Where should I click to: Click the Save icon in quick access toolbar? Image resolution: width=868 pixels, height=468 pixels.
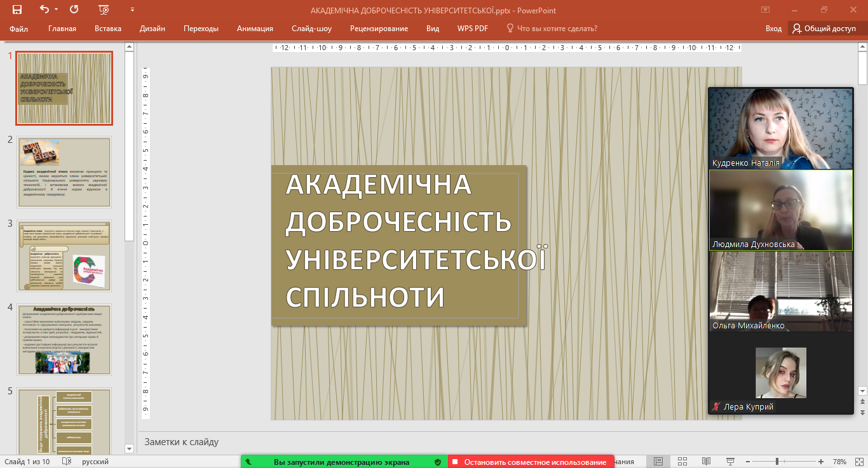pos(17,10)
